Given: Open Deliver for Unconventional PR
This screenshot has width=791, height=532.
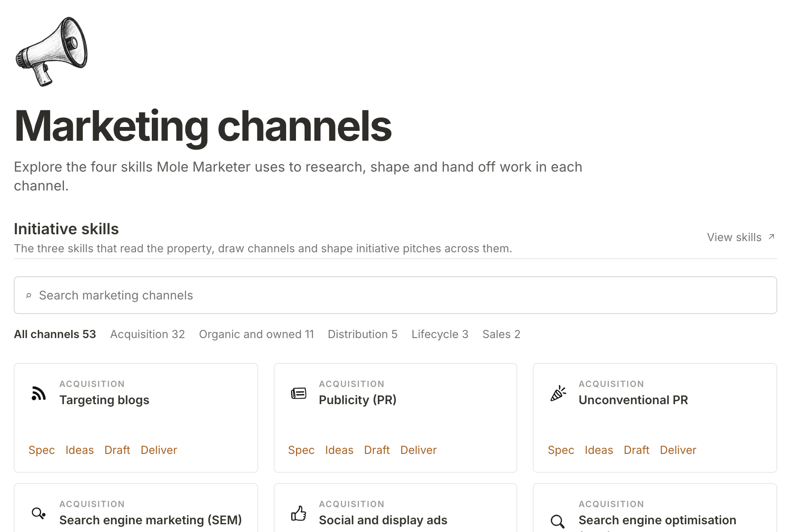Looking at the screenshot, I should (678, 450).
